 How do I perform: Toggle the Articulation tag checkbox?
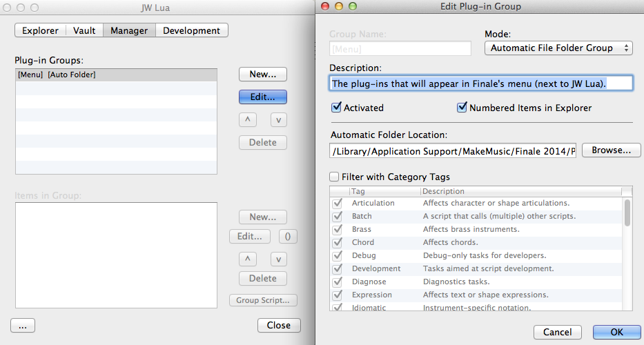[338, 204]
